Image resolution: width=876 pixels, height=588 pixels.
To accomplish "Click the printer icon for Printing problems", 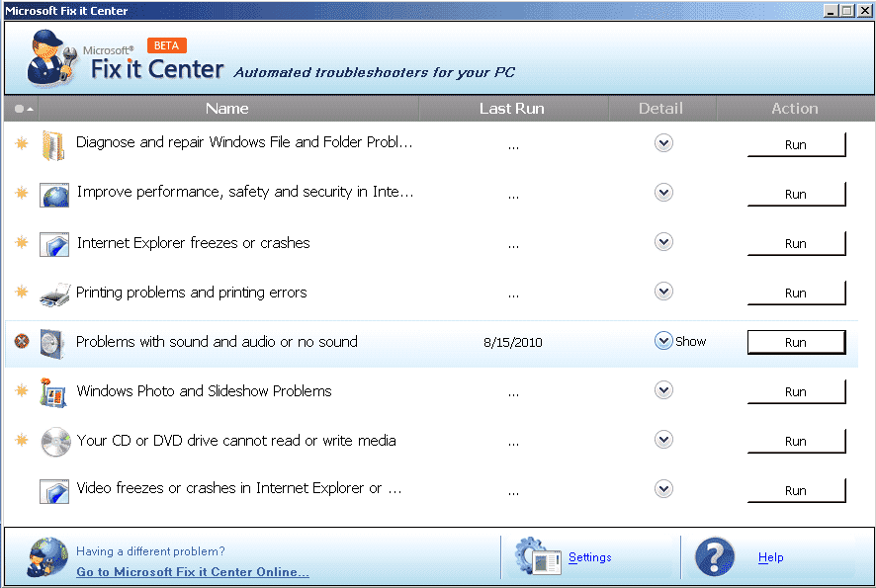I will coord(54,294).
